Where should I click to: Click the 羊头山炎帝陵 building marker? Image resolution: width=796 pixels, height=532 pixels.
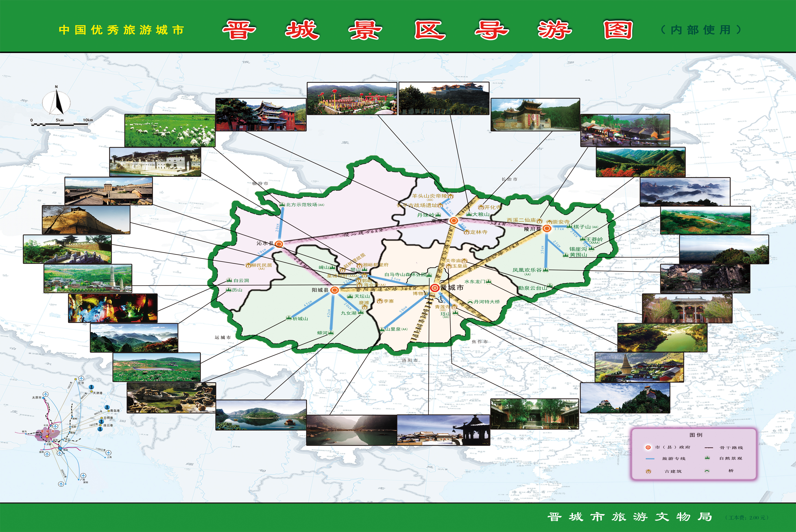[451, 196]
